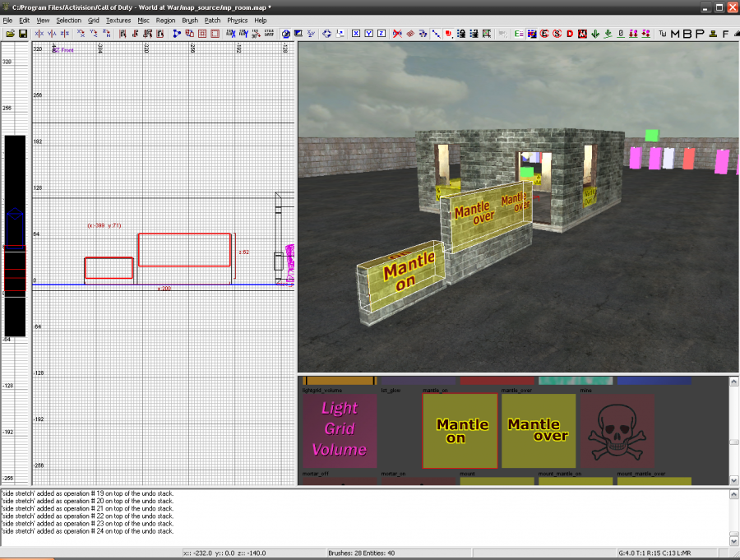Viewport: 740px width, 560px height.
Task: Pick the Light Grid Volume texture
Action: point(340,431)
